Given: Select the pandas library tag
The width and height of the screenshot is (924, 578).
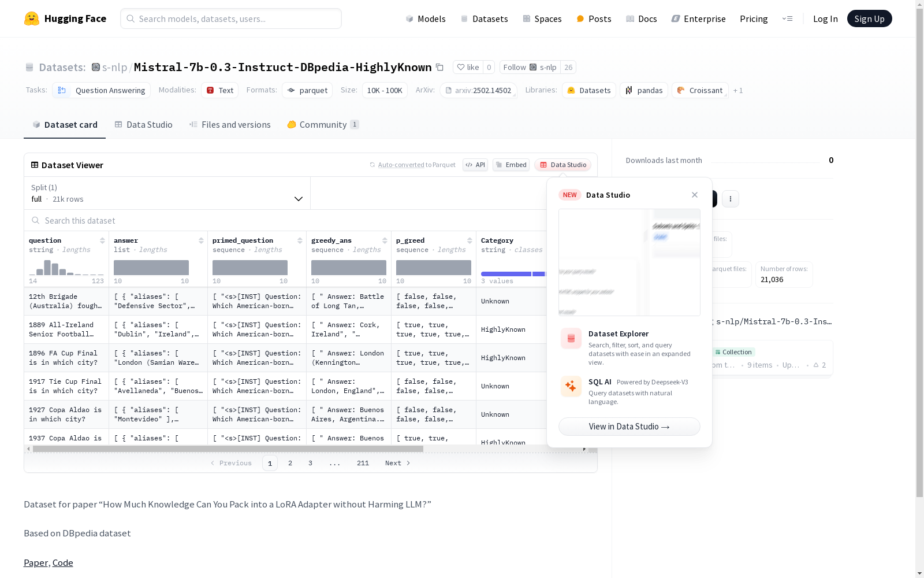Looking at the screenshot, I should click(644, 90).
